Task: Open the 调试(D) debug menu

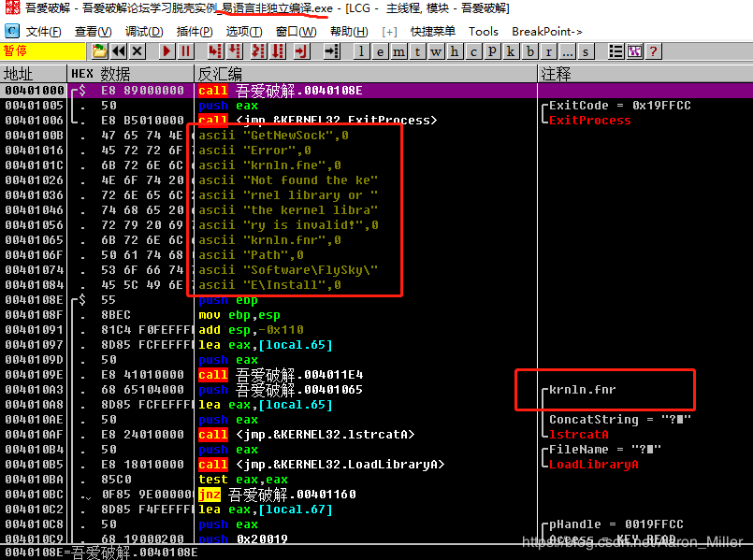Action: coord(143,32)
